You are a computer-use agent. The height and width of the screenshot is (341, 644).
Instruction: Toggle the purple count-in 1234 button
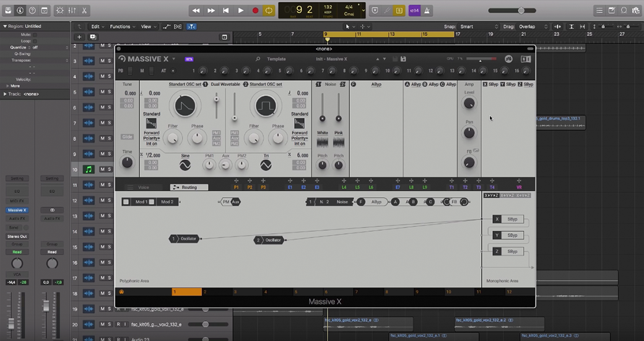tap(414, 11)
